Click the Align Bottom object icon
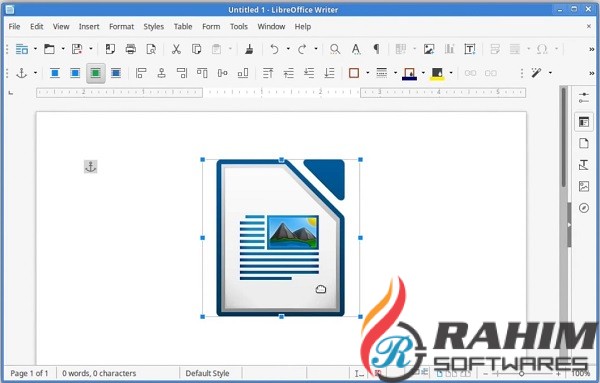This screenshot has width=600, height=383. [243, 73]
